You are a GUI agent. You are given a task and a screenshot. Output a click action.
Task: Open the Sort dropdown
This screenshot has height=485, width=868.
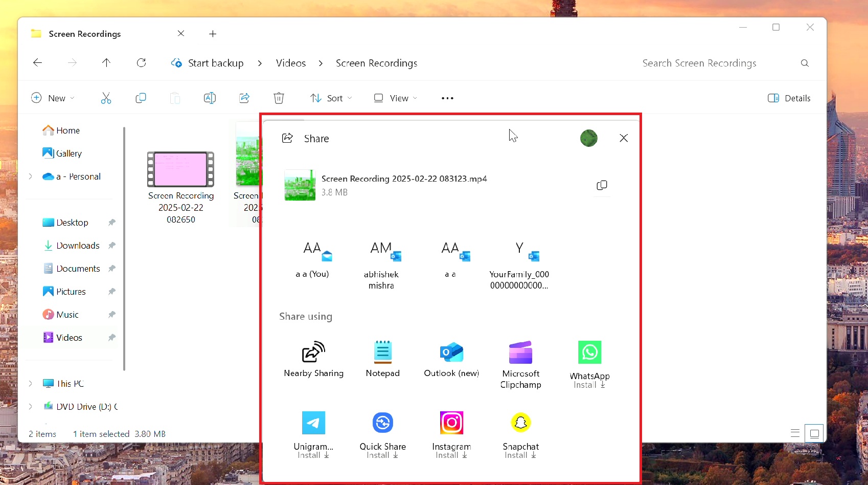pos(331,98)
